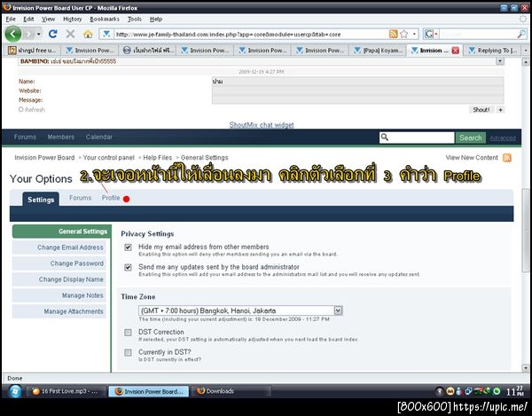The height and width of the screenshot is (416, 532).
Task: Toggle 'Send me any updates' checkbox
Action: (x=128, y=267)
